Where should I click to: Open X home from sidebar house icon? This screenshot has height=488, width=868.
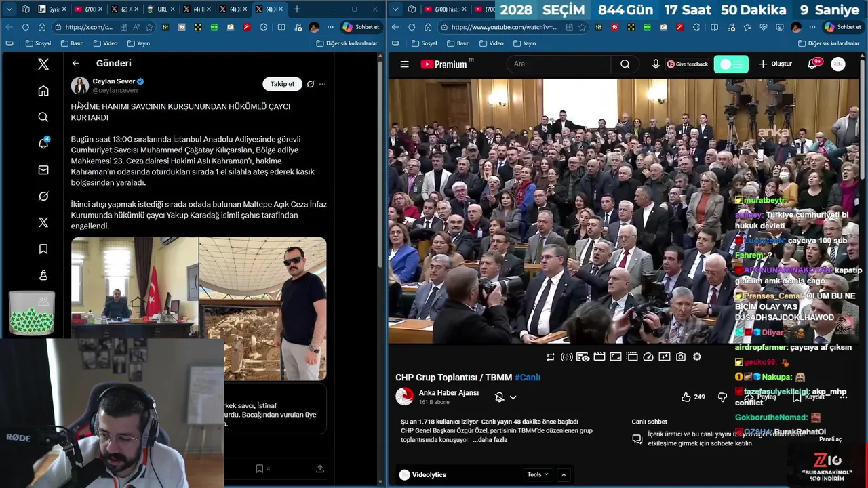43,91
